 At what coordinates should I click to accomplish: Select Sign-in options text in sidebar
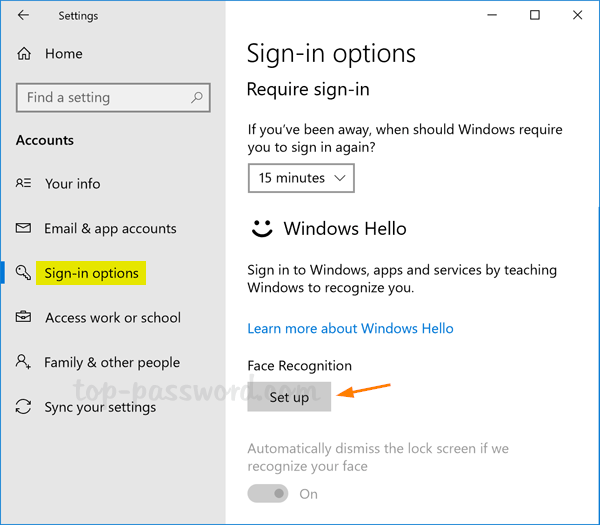(x=92, y=273)
